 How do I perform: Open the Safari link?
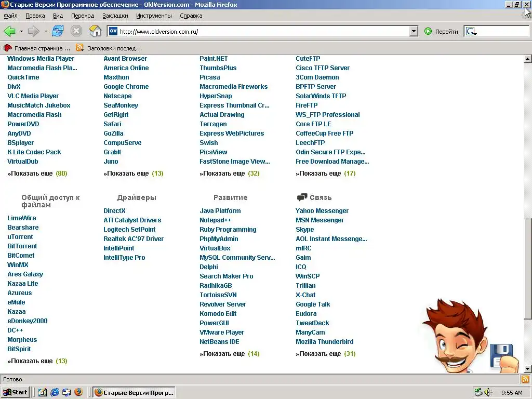coord(112,124)
